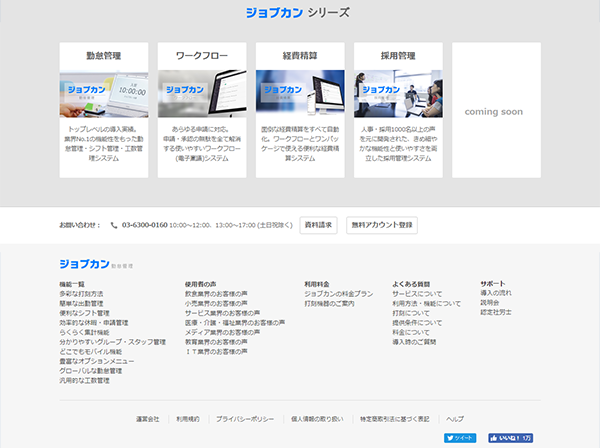Open the グローバルな勤怠管理 link

pyautogui.click(x=91, y=371)
